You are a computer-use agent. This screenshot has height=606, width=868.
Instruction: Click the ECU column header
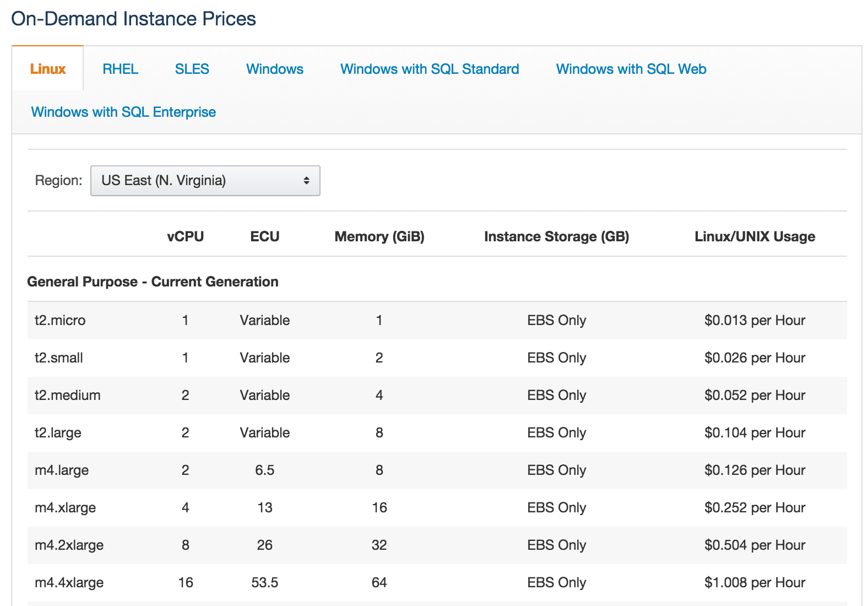pyautogui.click(x=264, y=236)
